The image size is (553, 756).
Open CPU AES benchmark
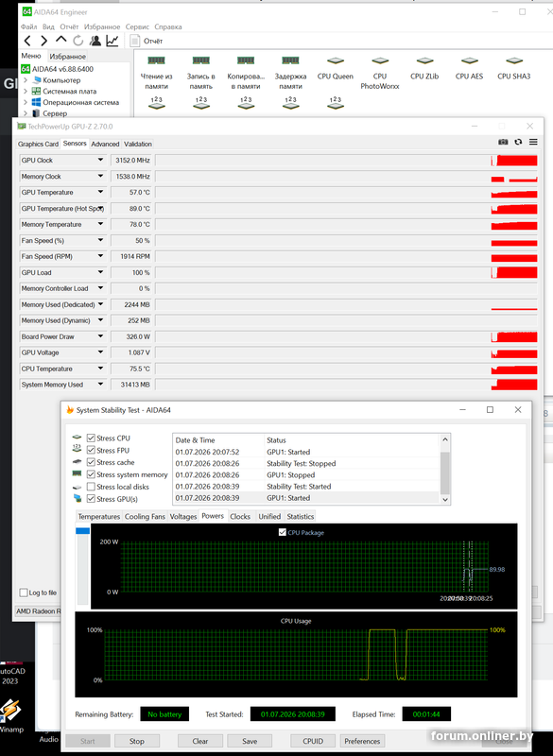[469, 68]
